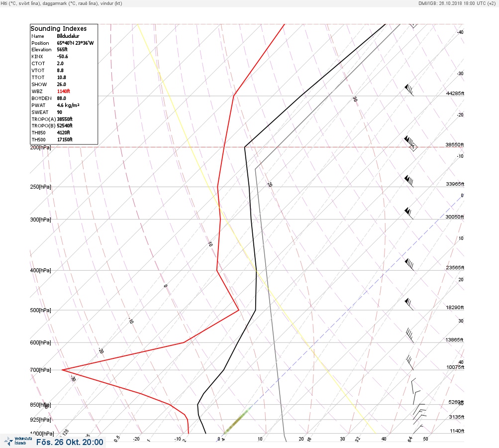Click the '23565ft' altitude label
499x448 pixels.
tap(455, 268)
